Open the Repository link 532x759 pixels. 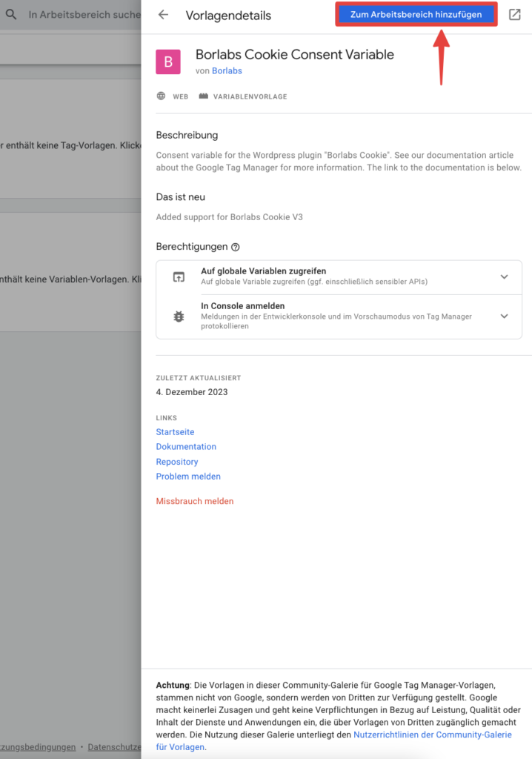[176, 462]
